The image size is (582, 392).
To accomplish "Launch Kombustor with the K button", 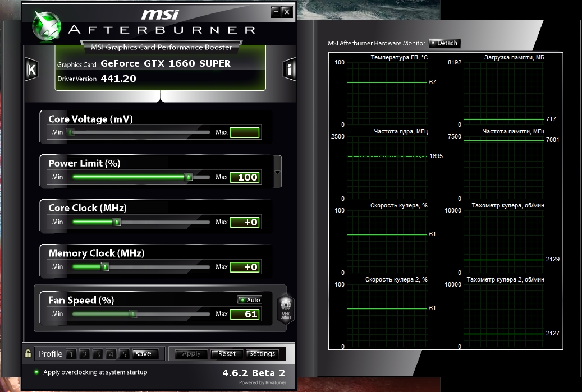I will pos(32,70).
